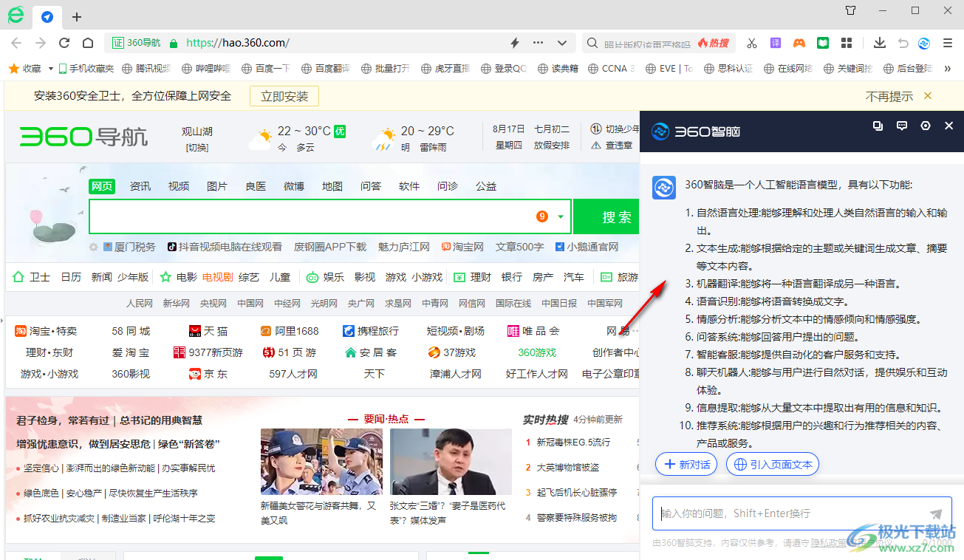
Task: Select the 地图 search tab
Action: coord(332,186)
